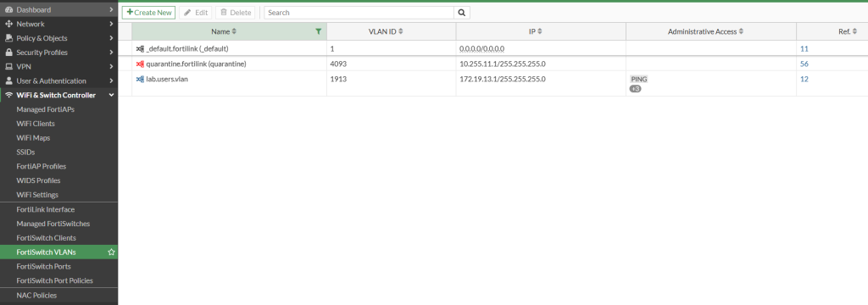Sort by IP column arrows

click(540, 31)
